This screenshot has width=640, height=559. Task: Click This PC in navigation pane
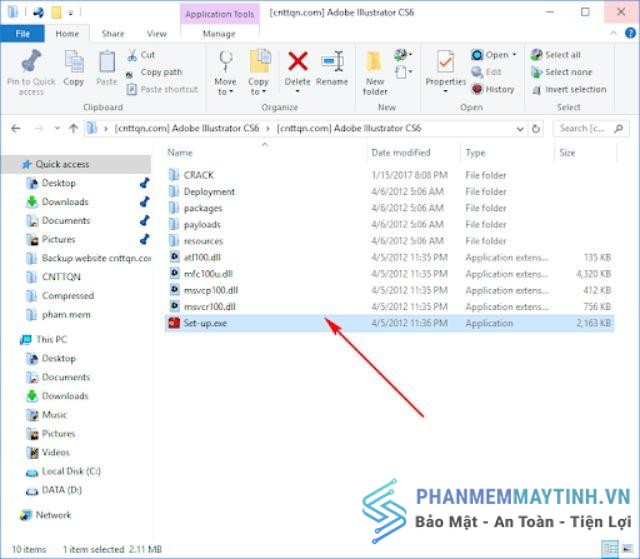(x=44, y=339)
